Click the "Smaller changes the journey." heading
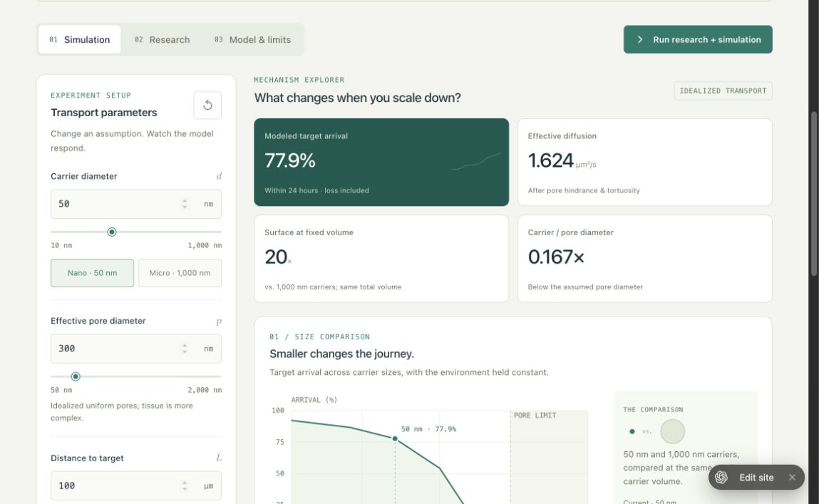 [x=341, y=354]
